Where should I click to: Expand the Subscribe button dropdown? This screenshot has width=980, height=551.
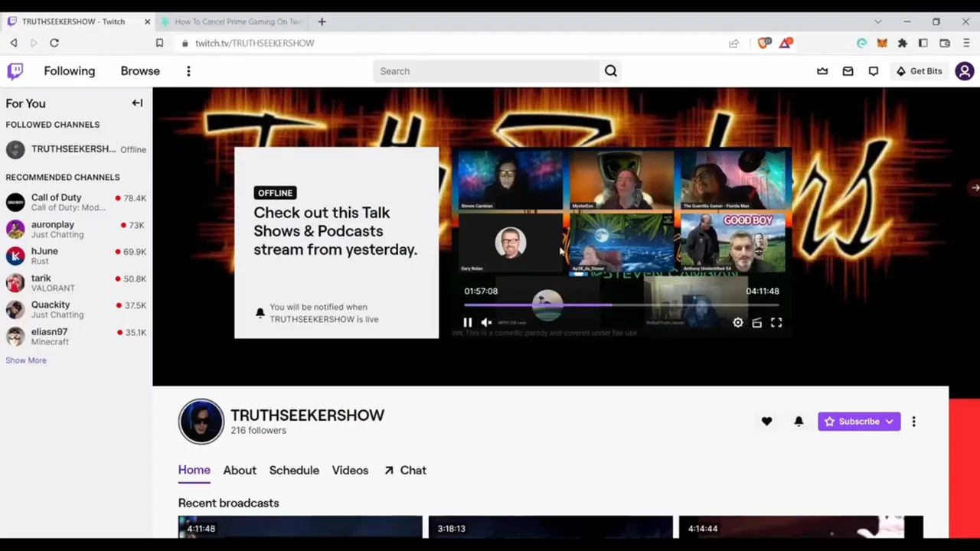point(890,422)
